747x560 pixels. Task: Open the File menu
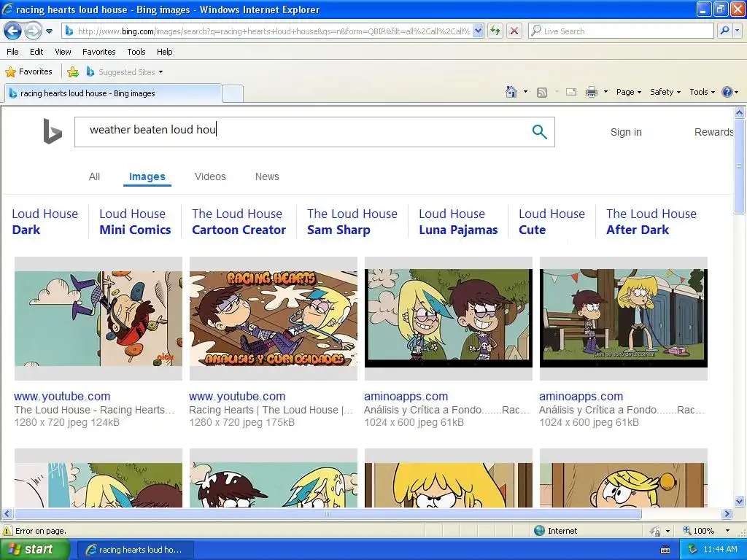coord(13,52)
